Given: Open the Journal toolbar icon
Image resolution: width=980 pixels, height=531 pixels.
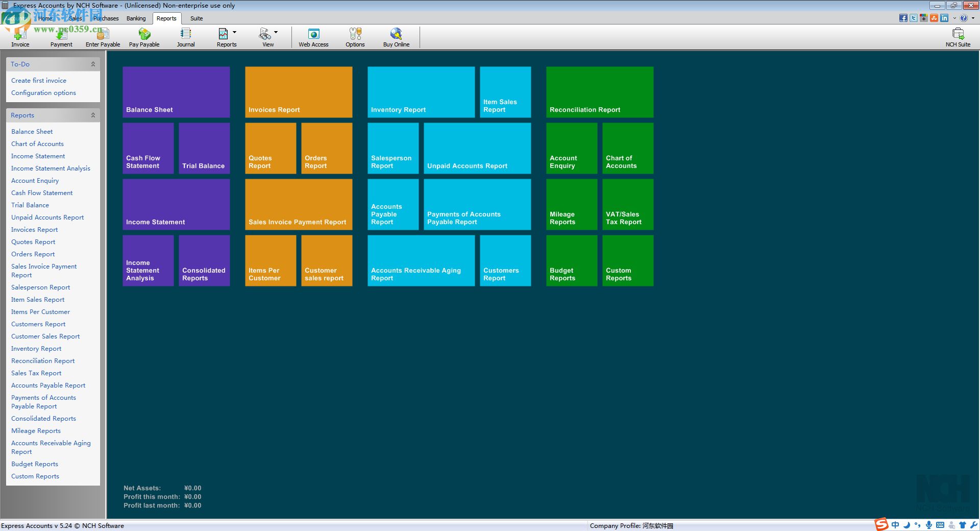Looking at the screenshot, I should click(186, 37).
